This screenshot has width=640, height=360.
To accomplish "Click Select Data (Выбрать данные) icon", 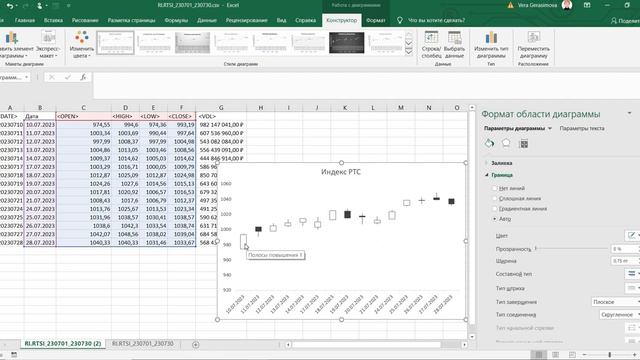I will (454, 44).
